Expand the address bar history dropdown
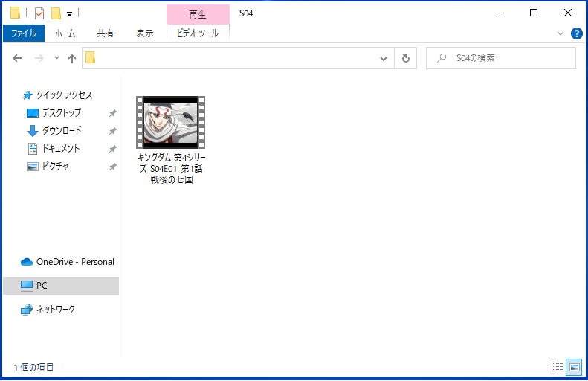Screen dimensions: 588x381 pos(384,59)
